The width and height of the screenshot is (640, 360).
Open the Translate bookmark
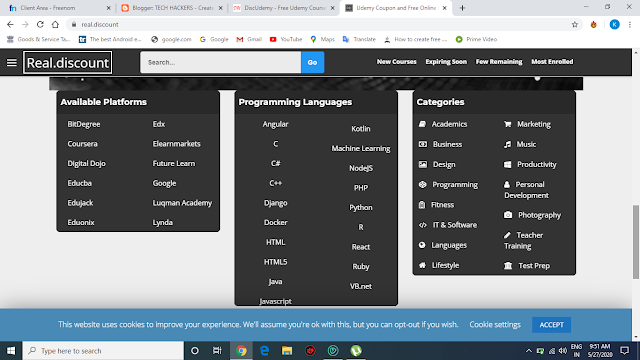click(x=359, y=39)
